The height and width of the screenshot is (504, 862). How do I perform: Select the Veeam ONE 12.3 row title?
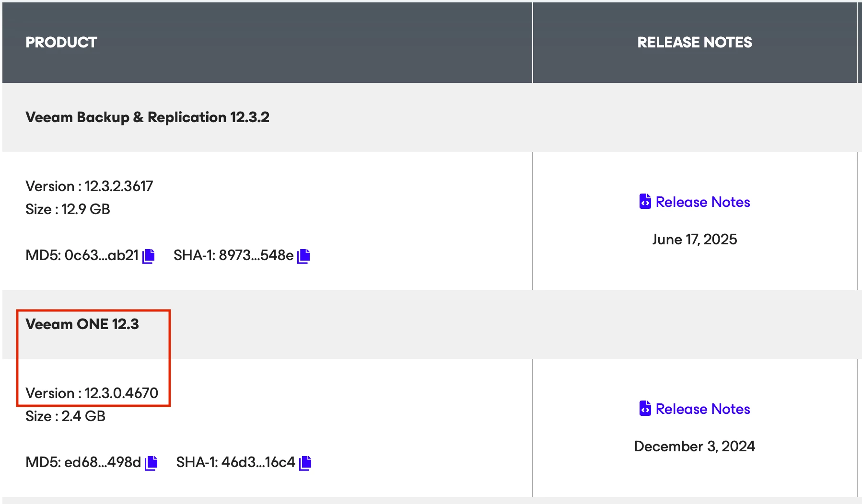pos(82,324)
